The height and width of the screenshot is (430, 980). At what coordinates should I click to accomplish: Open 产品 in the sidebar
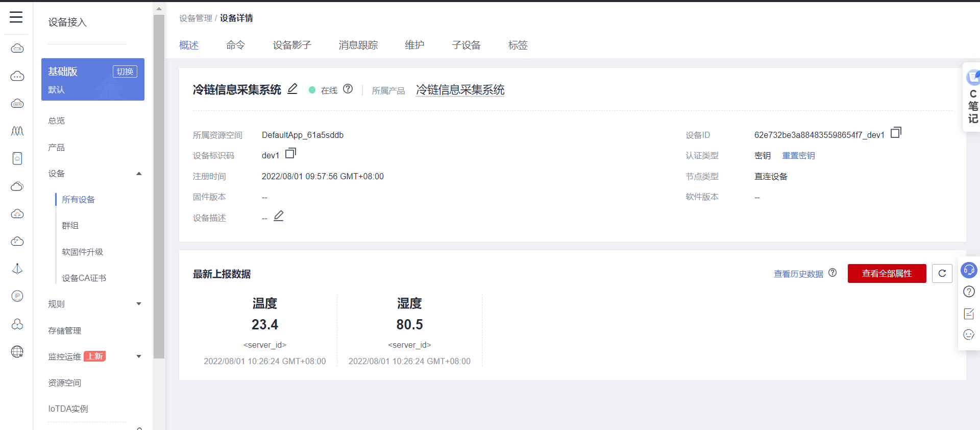coord(57,148)
